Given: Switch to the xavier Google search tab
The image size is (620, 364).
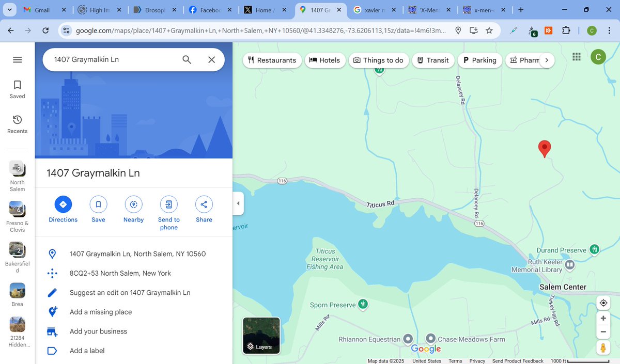Looking at the screenshot, I should pyautogui.click(x=375, y=10).
